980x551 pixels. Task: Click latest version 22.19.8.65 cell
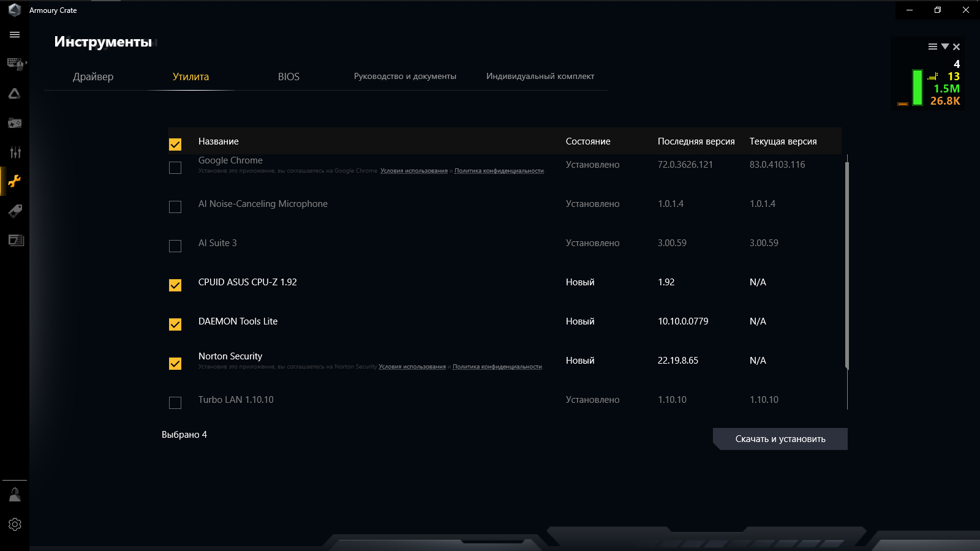(678, 361)
